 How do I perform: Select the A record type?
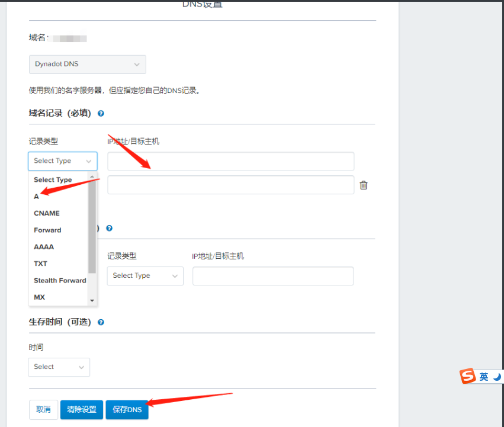pyautogui.click(x=36, y=196)
